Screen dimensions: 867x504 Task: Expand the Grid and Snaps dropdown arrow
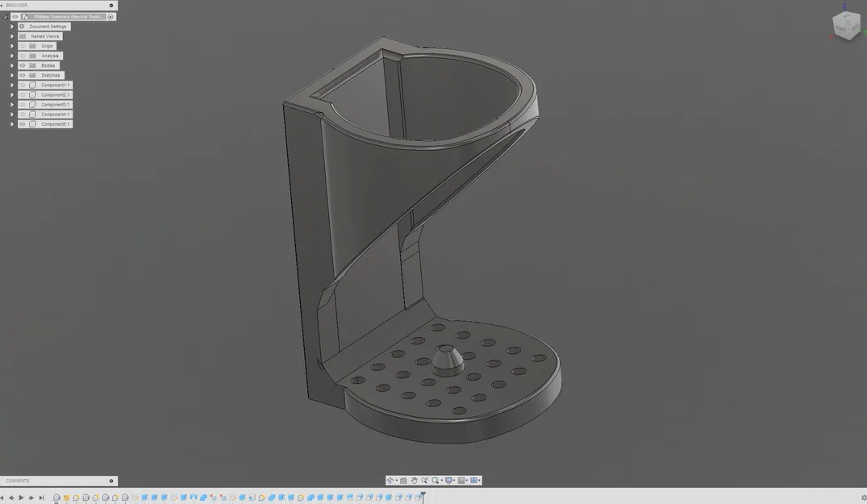tap(467, 481)
